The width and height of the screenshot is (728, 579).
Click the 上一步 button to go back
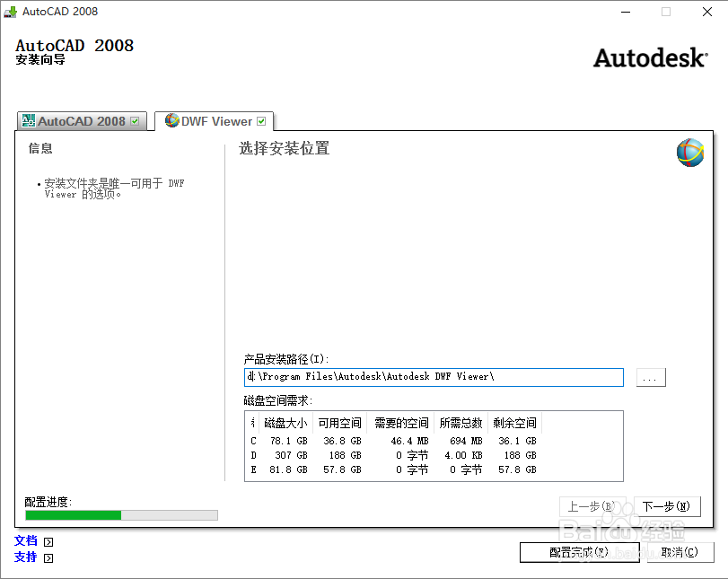click(594, 506)
